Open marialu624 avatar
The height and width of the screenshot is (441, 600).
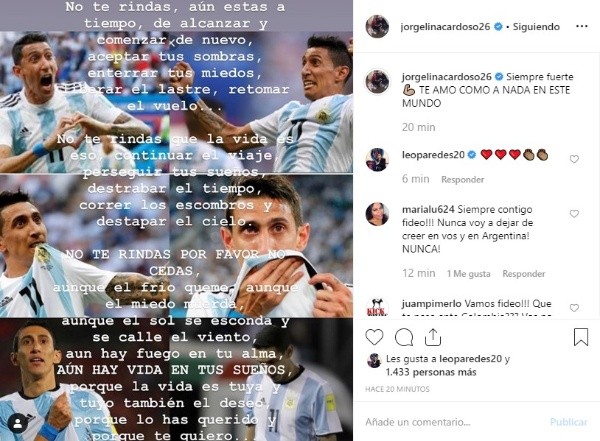tap(377, 214)
